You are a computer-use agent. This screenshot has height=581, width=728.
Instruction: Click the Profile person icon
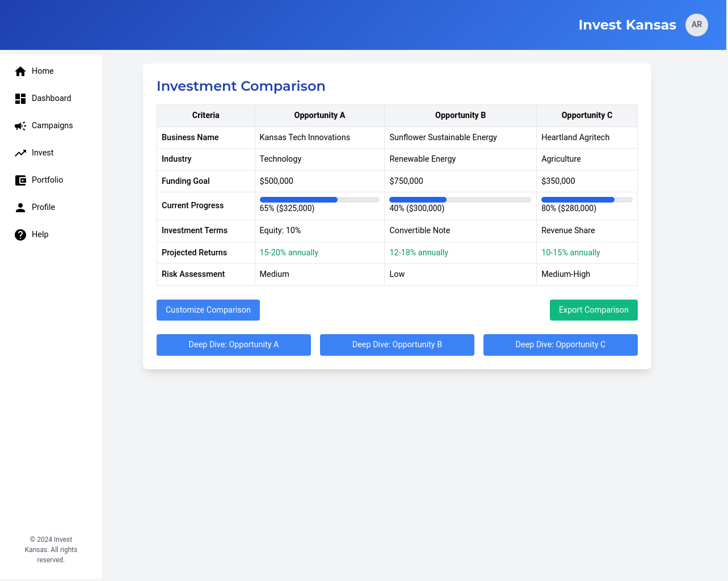[20, 207]
